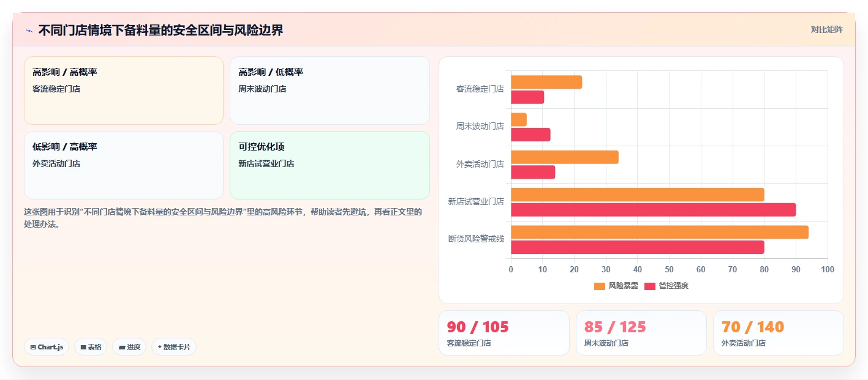Click 新店试营业门店 text in green card

[266, 164]
